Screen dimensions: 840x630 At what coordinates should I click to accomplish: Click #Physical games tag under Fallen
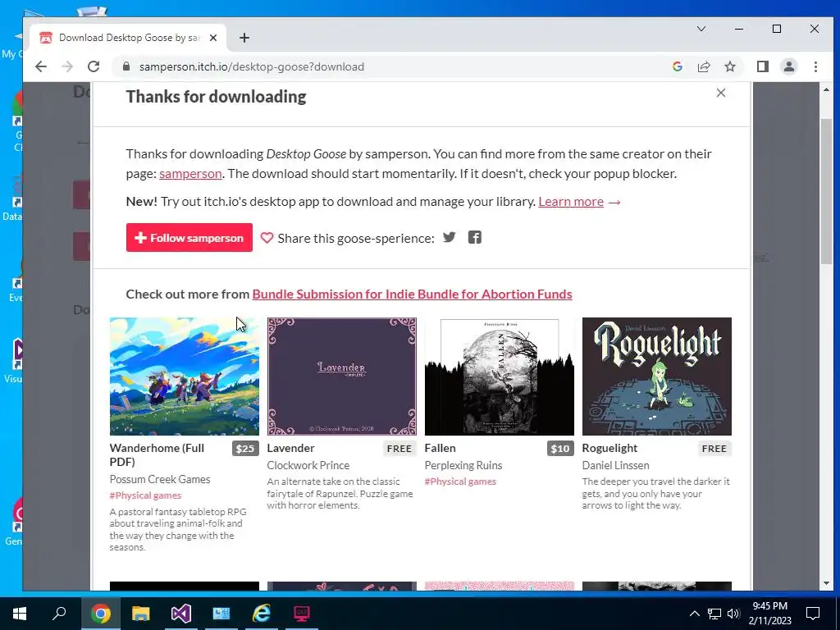[x=461, y=481]
